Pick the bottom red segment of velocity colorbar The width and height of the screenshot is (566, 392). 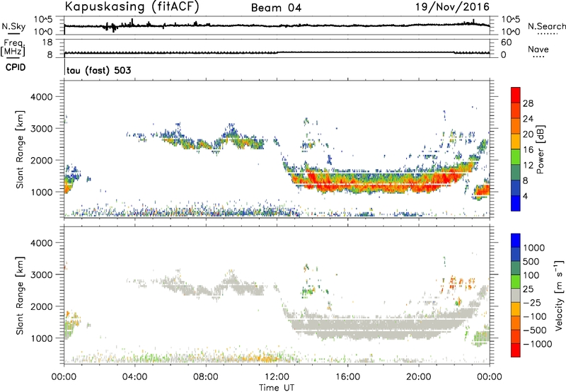click(x=516, y=350)
